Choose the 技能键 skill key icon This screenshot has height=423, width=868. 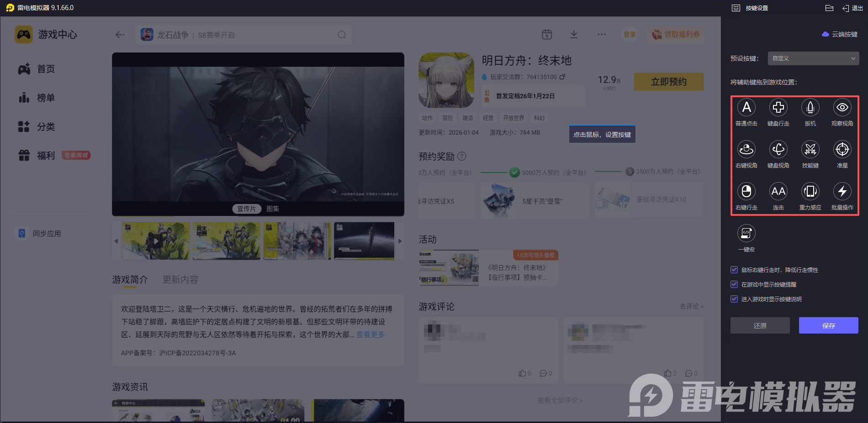point(810,149)
